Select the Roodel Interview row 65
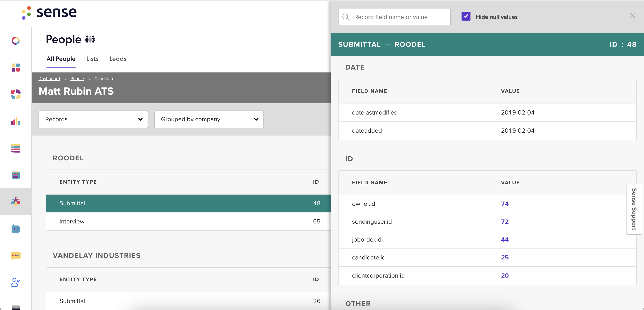 189,221
